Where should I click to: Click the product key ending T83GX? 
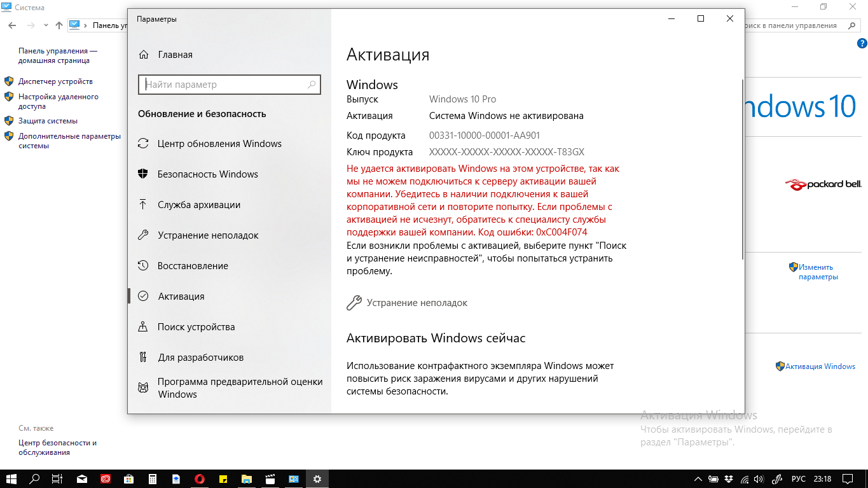click(x=506, y=152)
